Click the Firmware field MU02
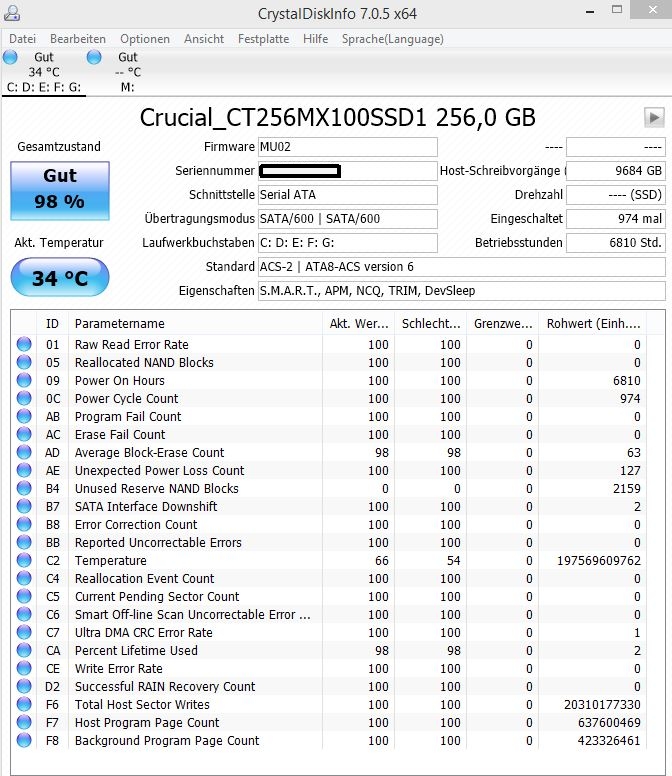The image size is (672, 776). click(348, 147)
